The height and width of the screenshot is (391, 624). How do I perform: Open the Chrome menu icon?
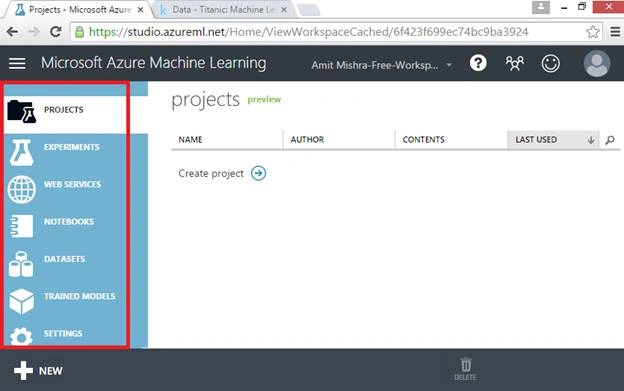pos(615,32)
